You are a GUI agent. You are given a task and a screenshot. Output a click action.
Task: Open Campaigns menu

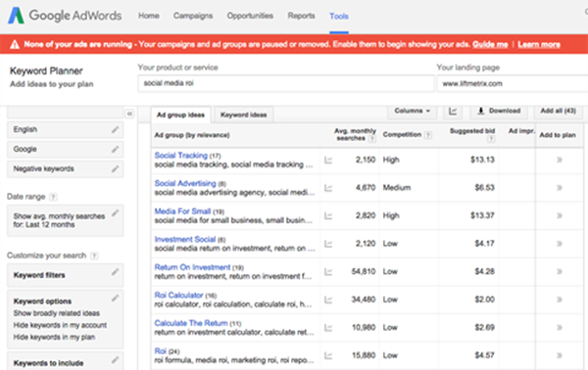click(x=193, y=16)
